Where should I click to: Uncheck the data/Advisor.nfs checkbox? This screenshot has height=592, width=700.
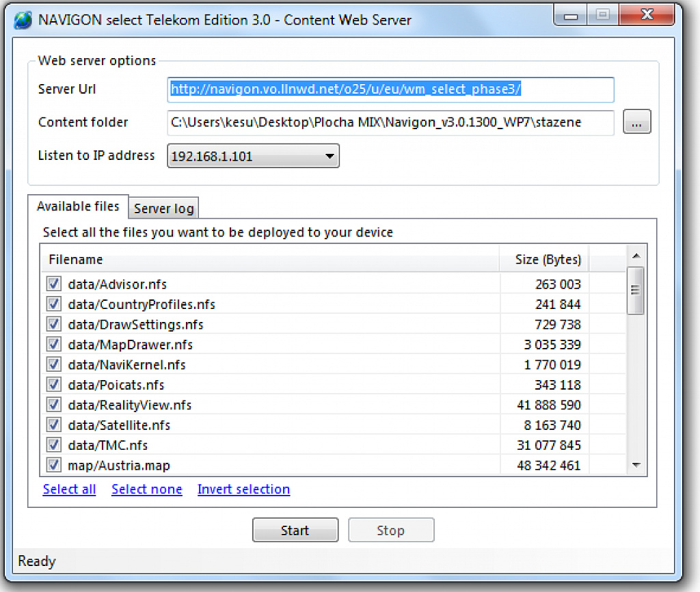tap(53, 284)
